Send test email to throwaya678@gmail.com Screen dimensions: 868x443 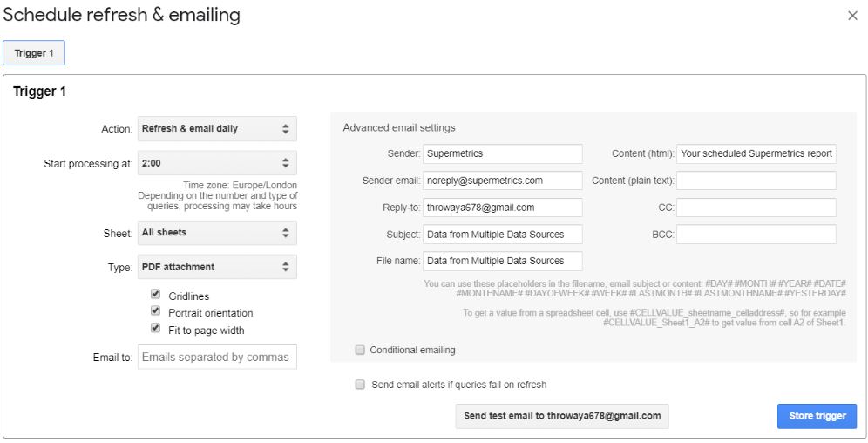[562, 416]
